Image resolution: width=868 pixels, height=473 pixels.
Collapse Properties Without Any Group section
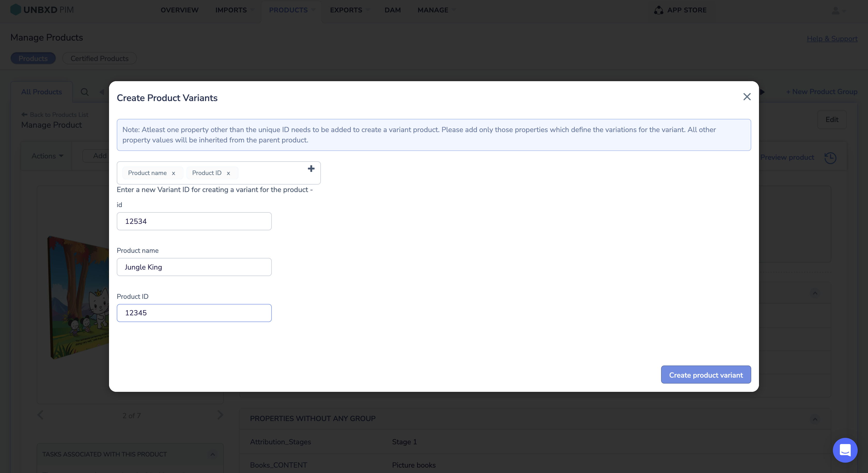(x=815, y=419)
